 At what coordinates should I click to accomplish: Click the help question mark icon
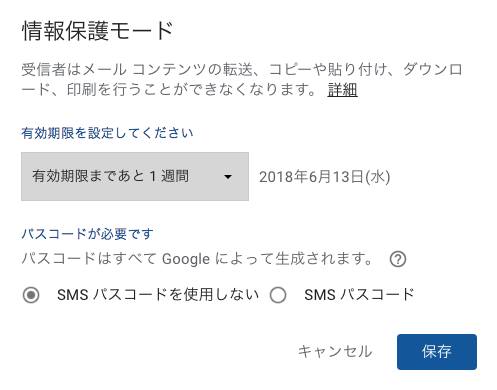click(x=398, y=259)
